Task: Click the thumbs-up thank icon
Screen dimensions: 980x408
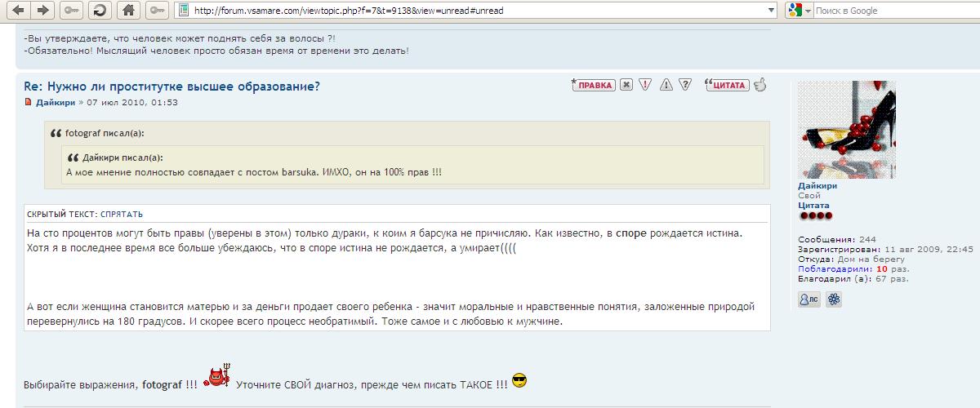Action: (x=759, y=84)
